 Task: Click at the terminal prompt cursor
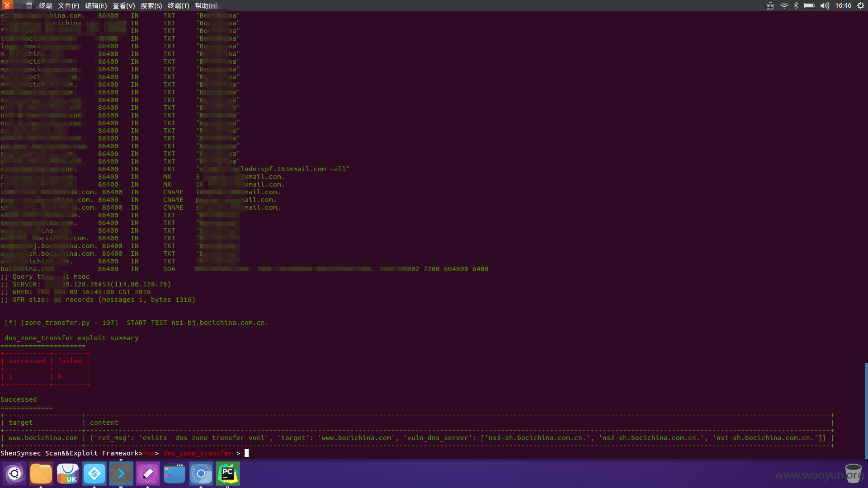tap(246, 453)
